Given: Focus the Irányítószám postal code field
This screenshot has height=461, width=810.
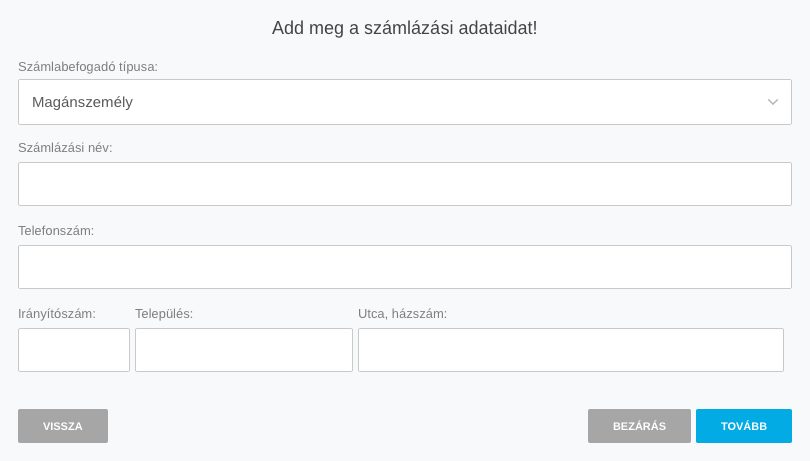Looking at the screenshot, I should pyautogui.click(x=74, y=350).
